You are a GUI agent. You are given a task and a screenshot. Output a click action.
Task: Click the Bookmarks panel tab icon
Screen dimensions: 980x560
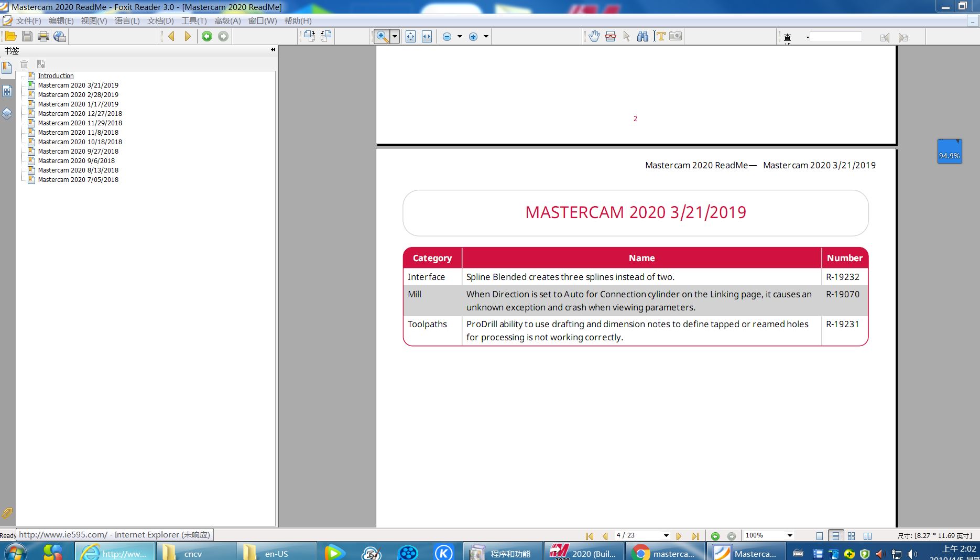click(7, 68)
